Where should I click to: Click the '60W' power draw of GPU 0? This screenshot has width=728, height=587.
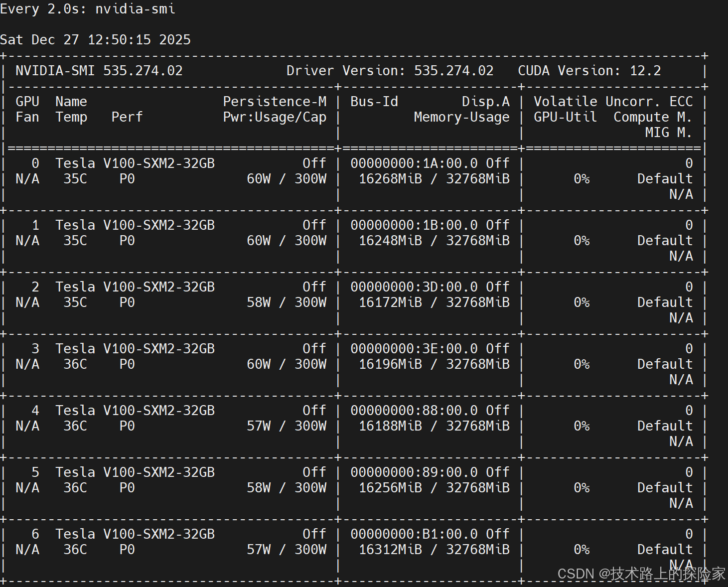[259, 179]
